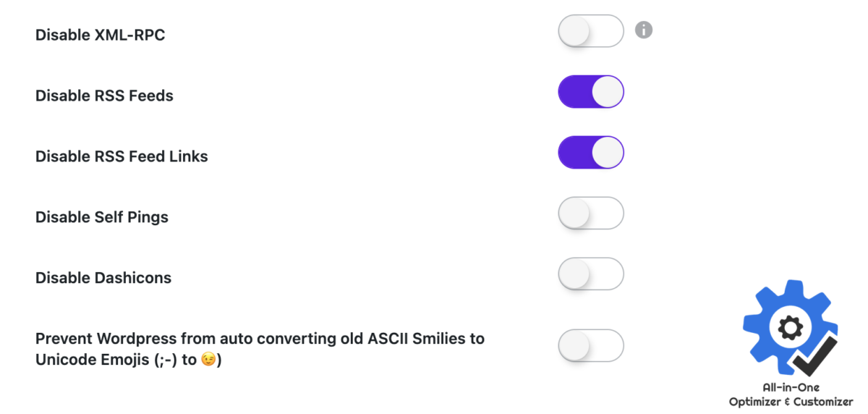This screenshot has height=414, width=868.
Task: Click the "Disable Self Pings" label
Action: (102, 217)
